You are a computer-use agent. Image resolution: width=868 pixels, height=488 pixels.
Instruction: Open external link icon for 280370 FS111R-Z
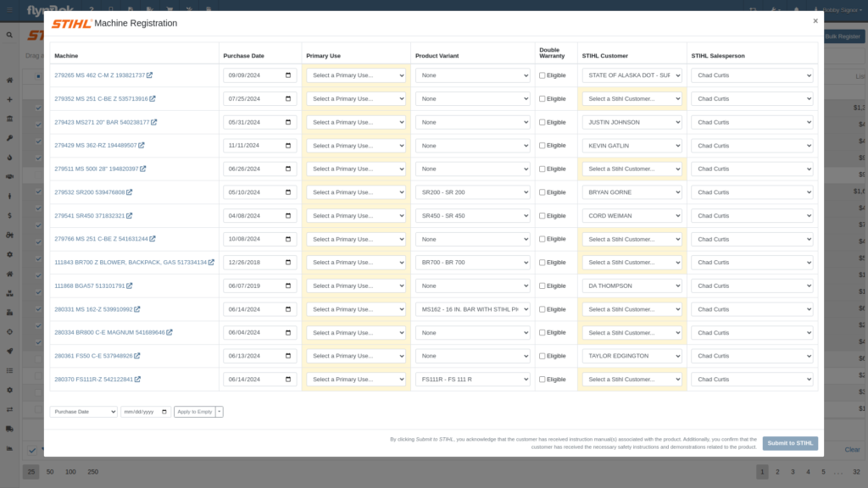(x=137, y=380)
